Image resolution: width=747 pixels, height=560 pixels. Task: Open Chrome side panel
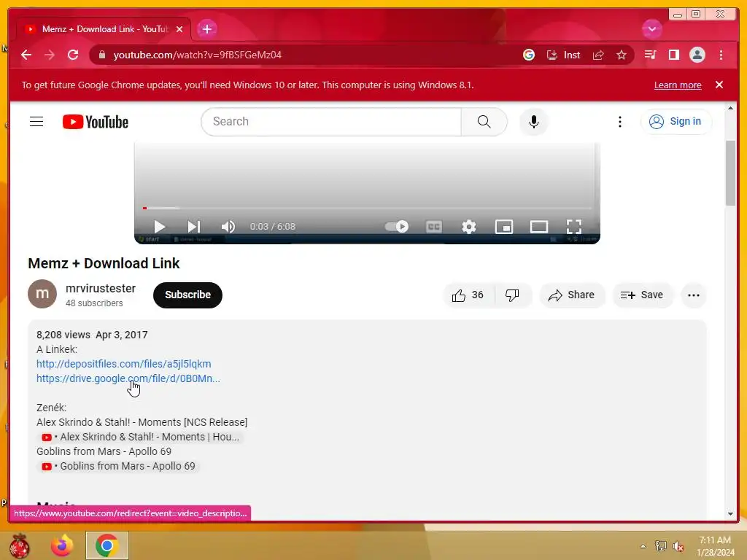pos(673,55)
